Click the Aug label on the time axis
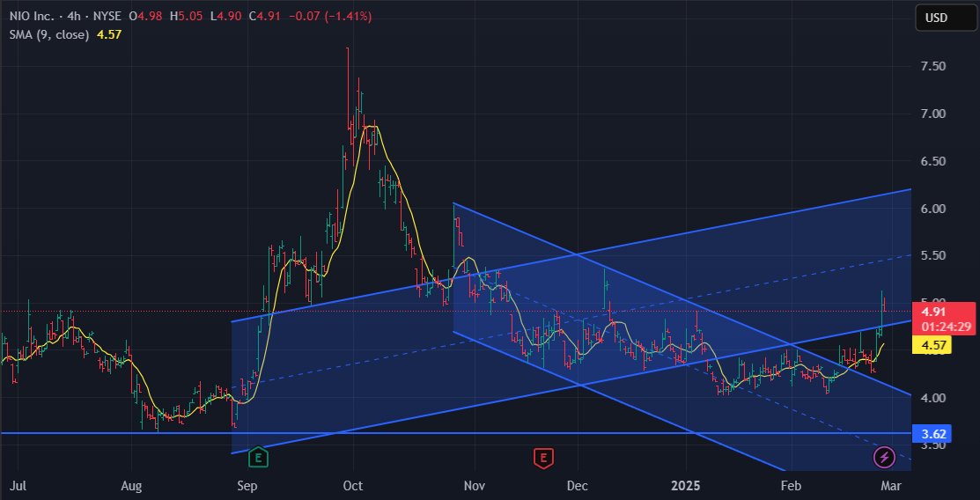This screenshot has width=980, height=500. [x=132, y=485]
